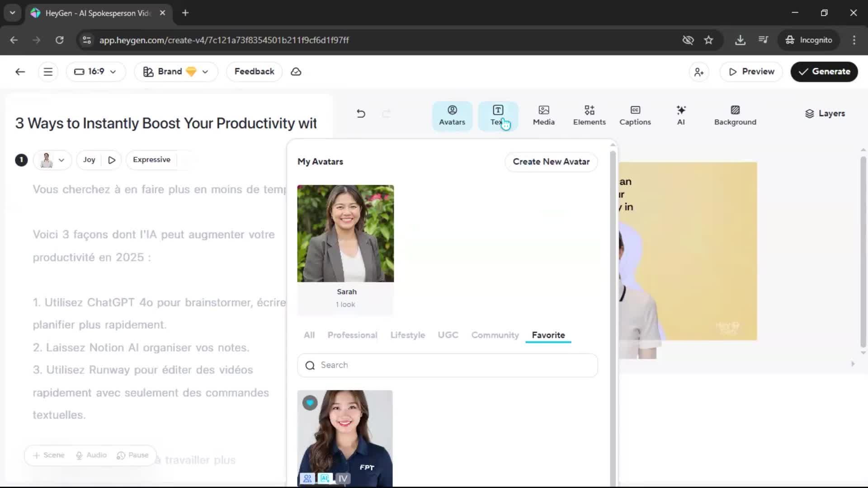Click the Generate button
Image resolution: width=868 pixels, height=488 pixels.
824,71
